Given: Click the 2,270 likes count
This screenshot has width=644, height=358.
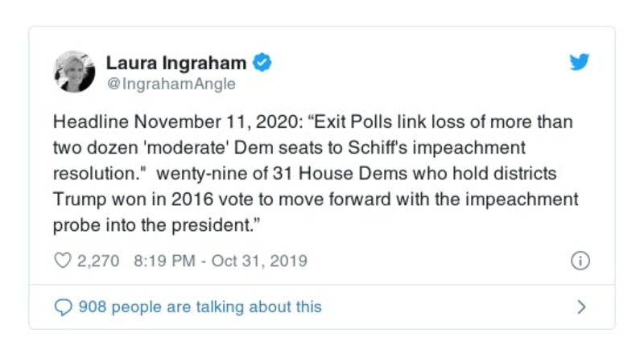Looking at the screenshot, I should [x=98, y=261].
